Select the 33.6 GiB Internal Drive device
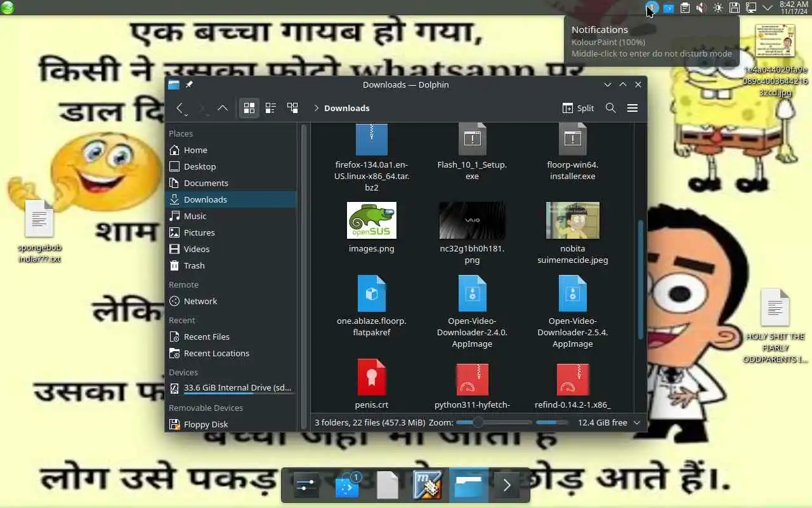 pos(230,388)
